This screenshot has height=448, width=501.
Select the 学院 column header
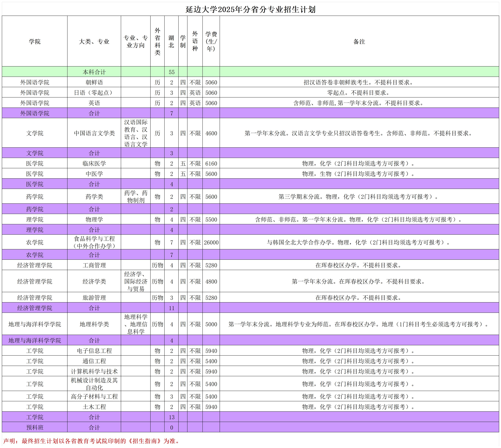click(x=35, y=41)
